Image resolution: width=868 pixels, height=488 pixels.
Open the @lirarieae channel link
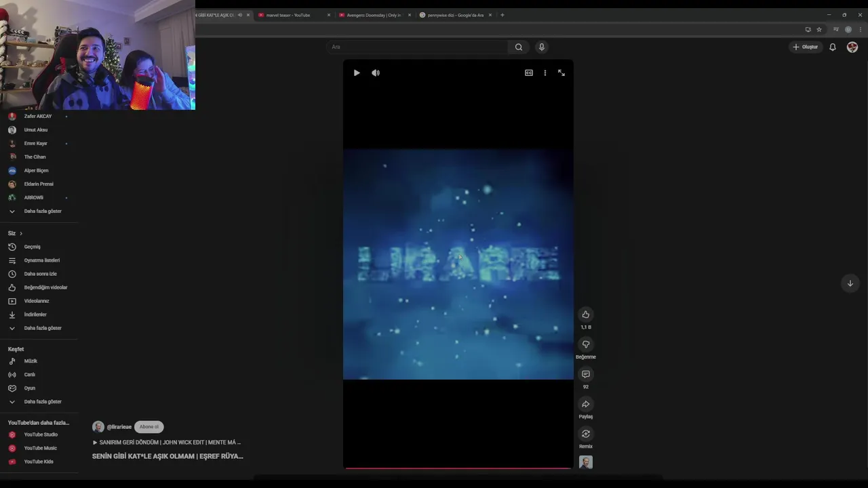(119, 427)
